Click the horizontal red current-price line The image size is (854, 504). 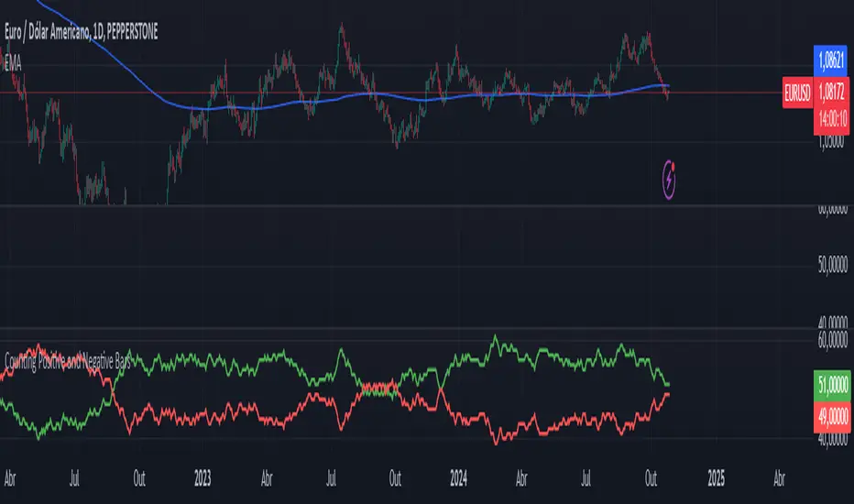pyautogui.click(x=390, y=93)
